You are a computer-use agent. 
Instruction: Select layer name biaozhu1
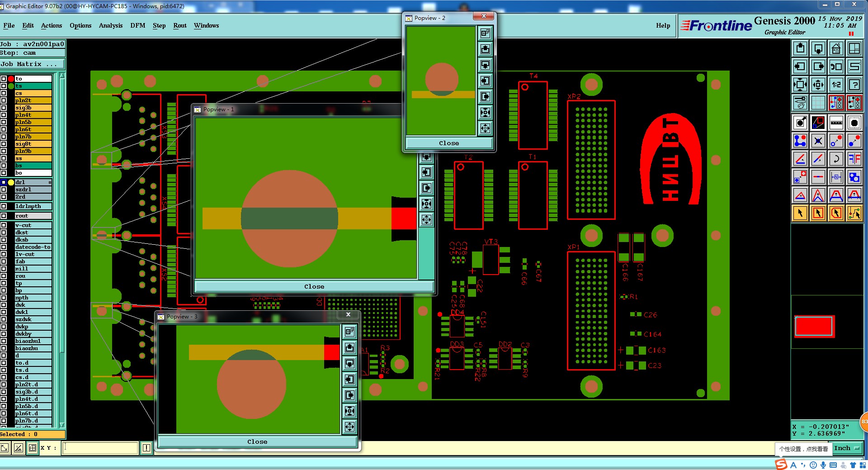[x=33, y=341]
